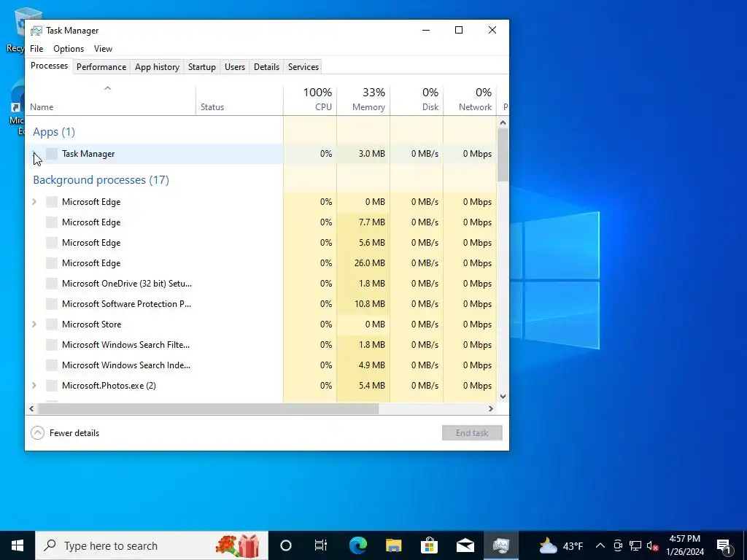The height and width of the screenshot is (560, 747).
Task: Expand the Microsoft.Photos.exe (2) group
Action: point(34,386)
